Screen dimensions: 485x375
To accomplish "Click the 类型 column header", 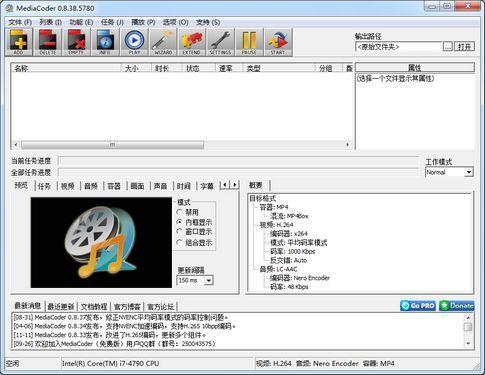I will 279,68.
